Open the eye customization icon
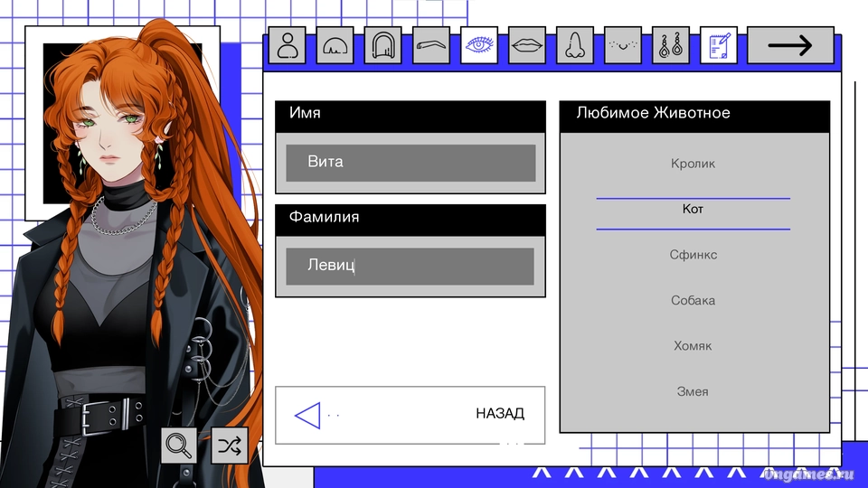Viewport: 868px width, 488px height. coord(479,45)
